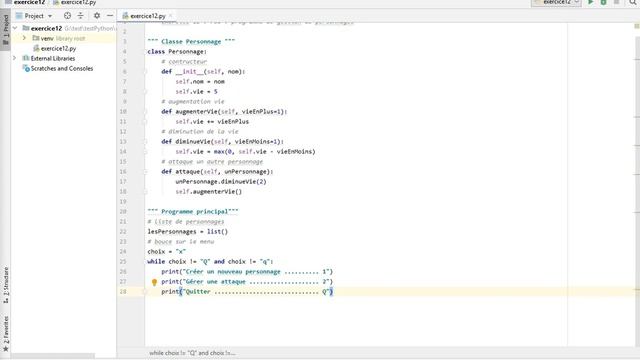The width and height of the screenshot is (640, 360).
Task: Fold the diminueVie method at gutter
Action: 145,142
